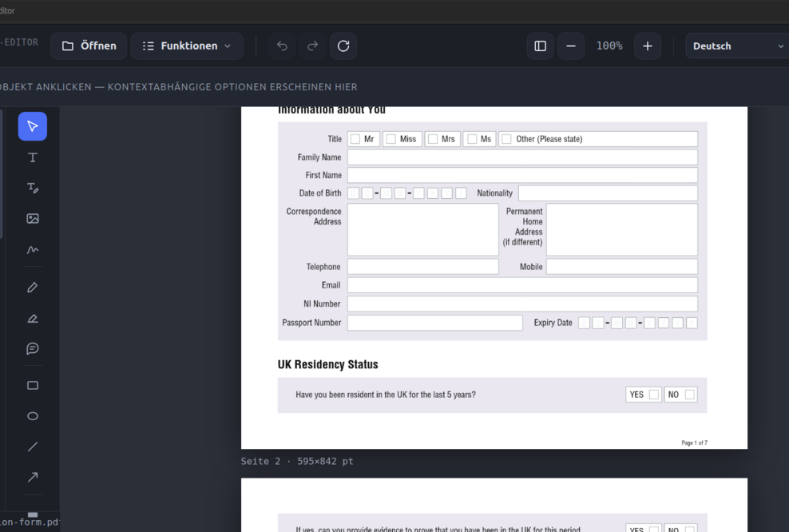Select the Ellipse shape tool
This screenshot has width=789, height=532.
coord(33,416)
